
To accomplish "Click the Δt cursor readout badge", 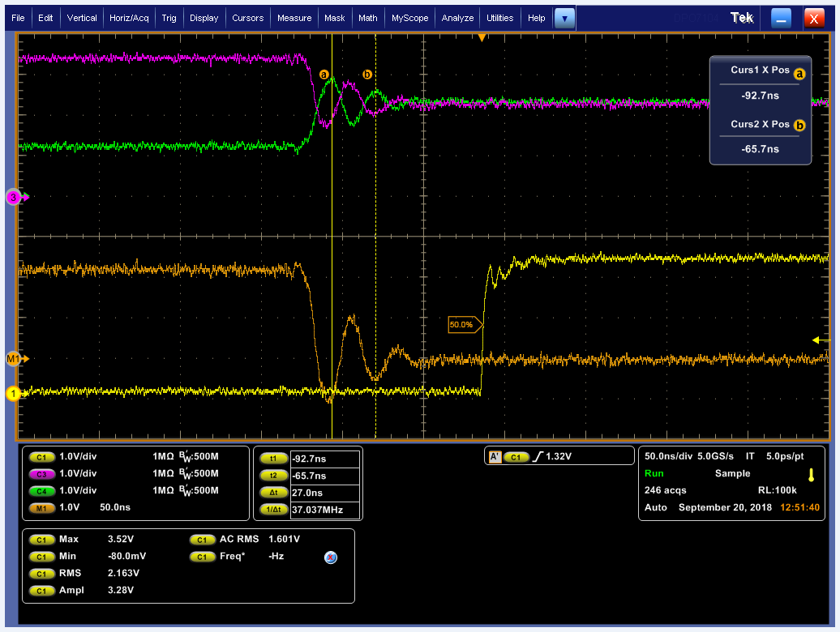I will click(x=273, y=493).
